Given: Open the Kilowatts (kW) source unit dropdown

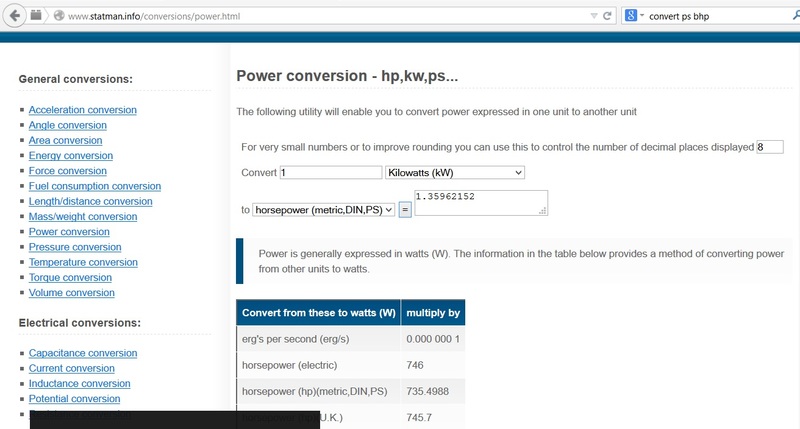Looking at the screenshot, I should [455, 172].
